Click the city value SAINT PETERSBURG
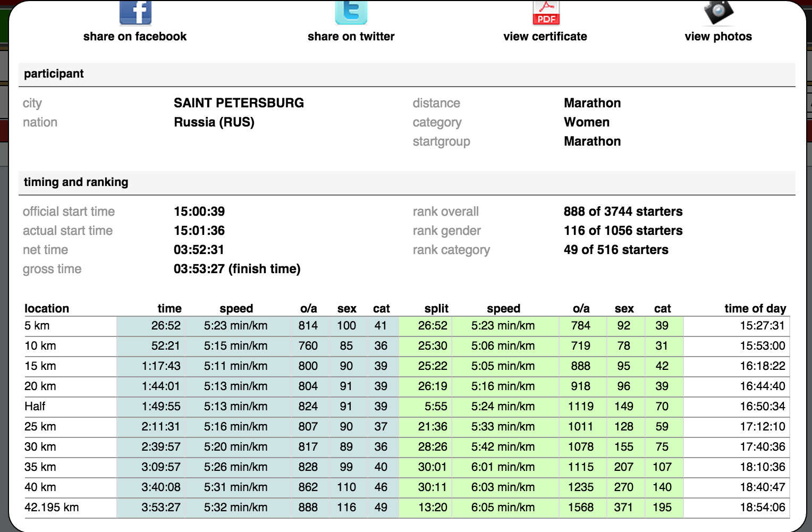The height and width of the screenshot is (532, 812). 239,103
